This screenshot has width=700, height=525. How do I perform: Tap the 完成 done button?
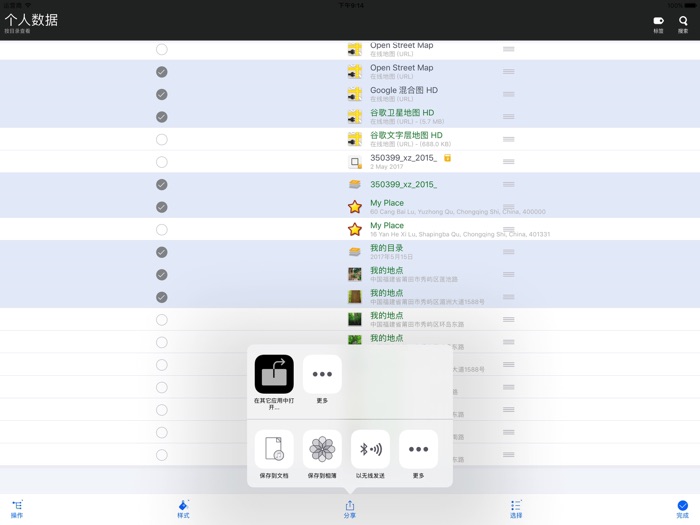682,508
